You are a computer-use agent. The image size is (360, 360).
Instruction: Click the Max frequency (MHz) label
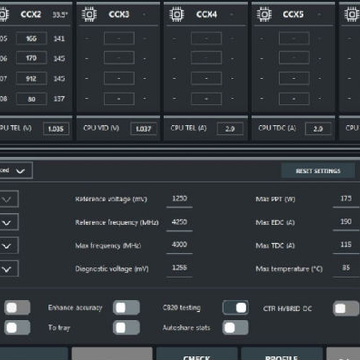[108, 246]
